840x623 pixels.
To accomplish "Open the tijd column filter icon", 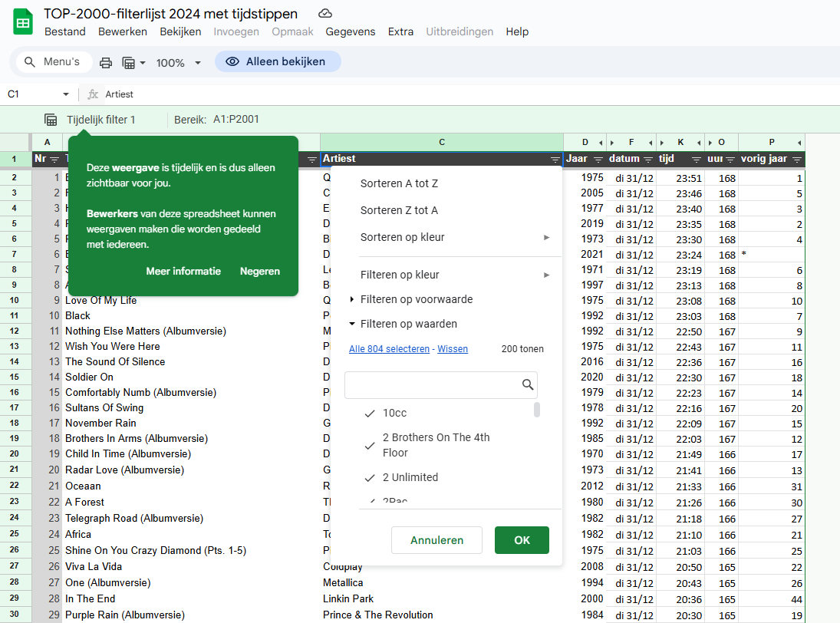I will [696, 160].
